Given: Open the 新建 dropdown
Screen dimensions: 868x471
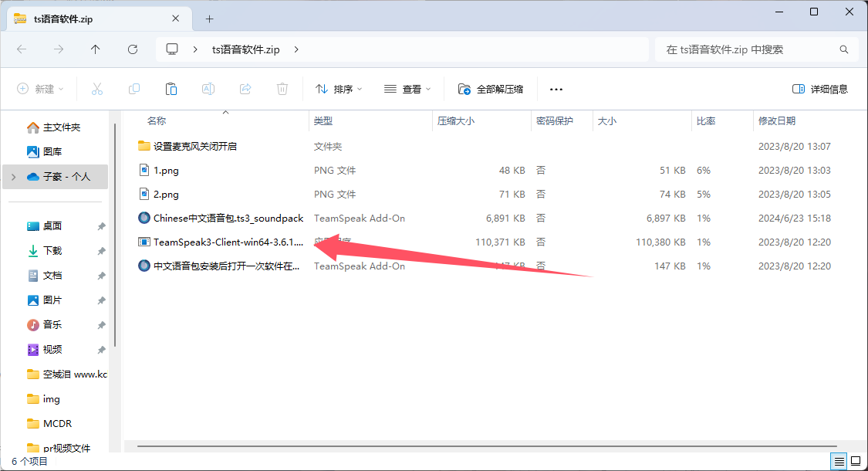Looking at the screenshot, I should point(40,89).
